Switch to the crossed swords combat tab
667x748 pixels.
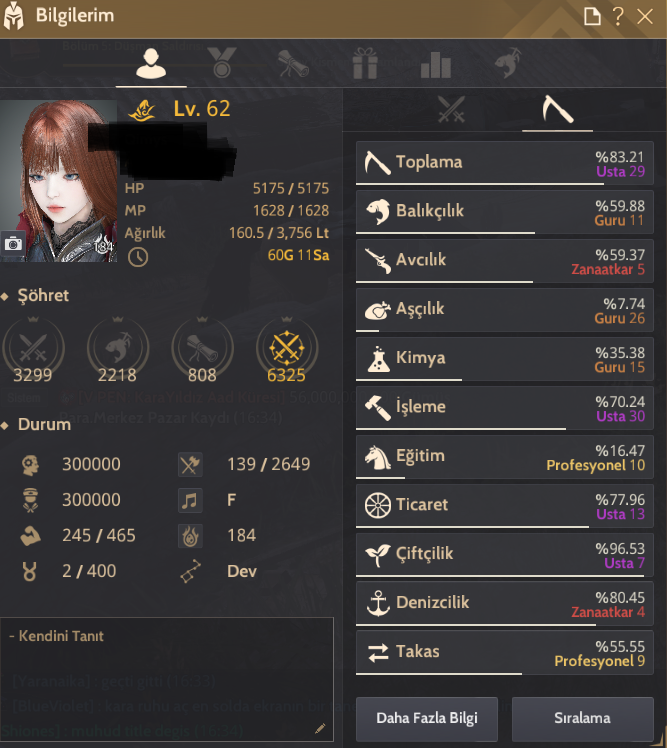tap(451, 109)
